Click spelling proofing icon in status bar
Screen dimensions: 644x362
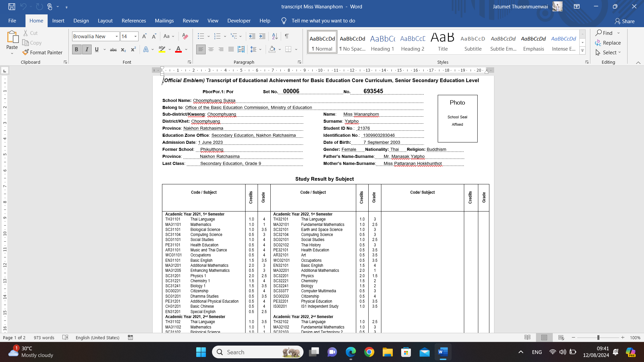coord(65,338)
